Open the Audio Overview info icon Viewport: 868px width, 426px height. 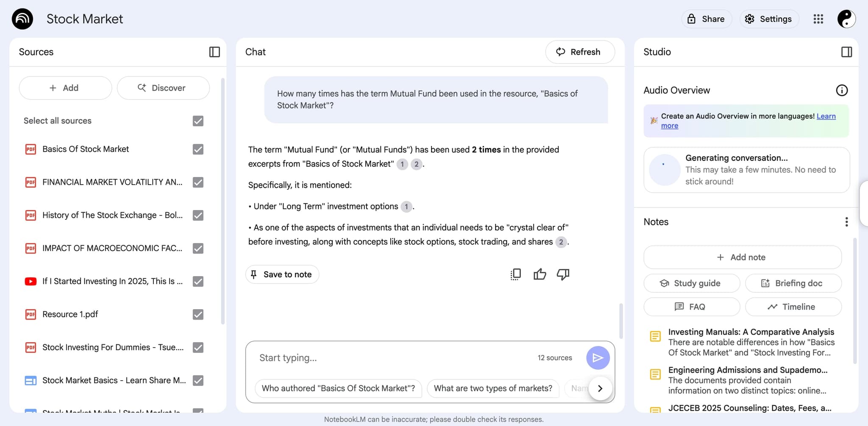pyautogui.click(x=841, y=90)
